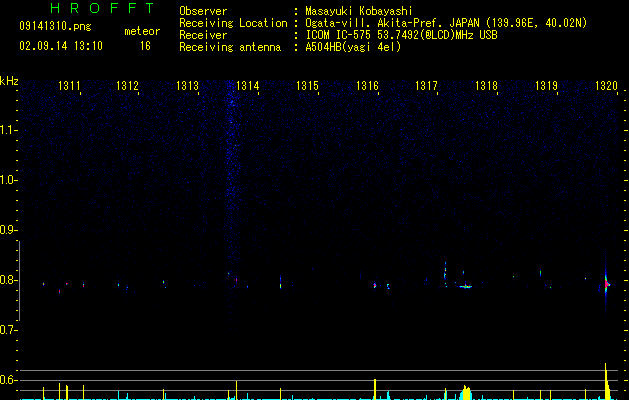Click frequency axis label 0.9
Viewport: 629px width, 400px height.
pos(8,230)
